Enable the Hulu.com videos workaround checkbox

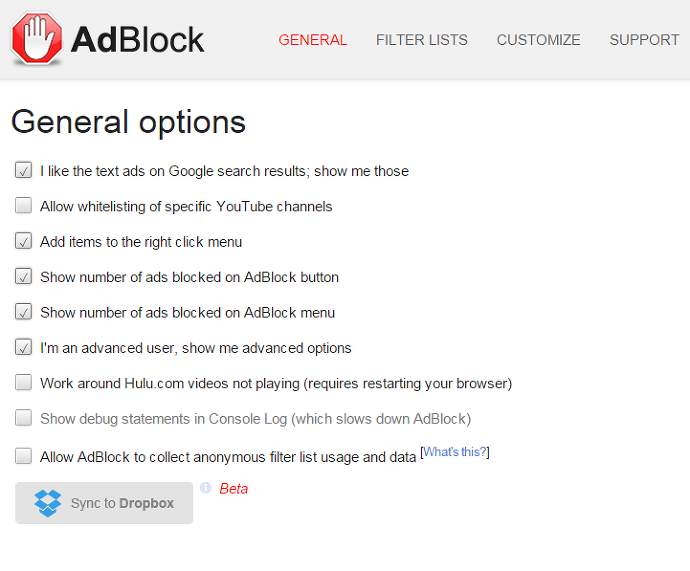23,382
